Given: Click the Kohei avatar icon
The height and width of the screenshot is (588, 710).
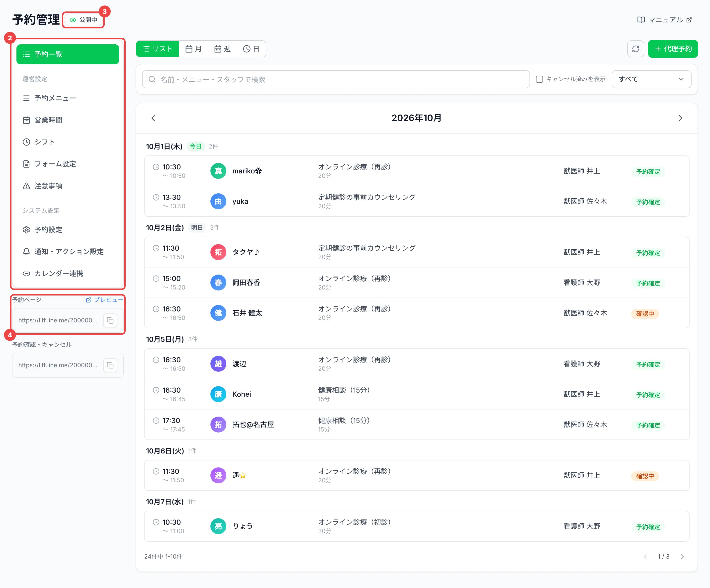Looking at the screenshot, I should point(218,394).
